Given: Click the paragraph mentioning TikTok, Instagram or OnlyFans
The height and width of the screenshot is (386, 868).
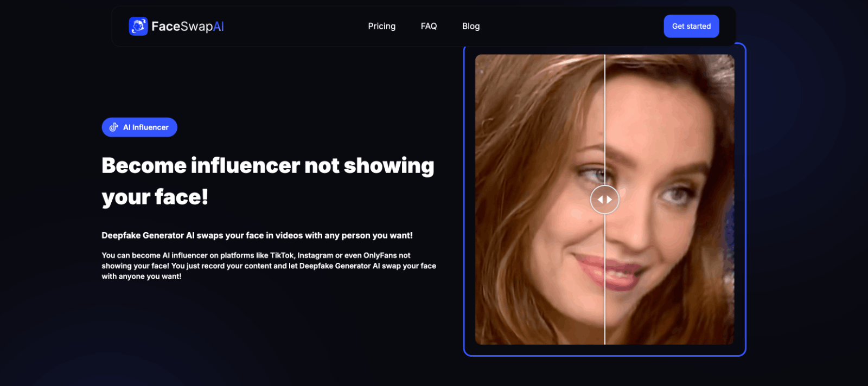Looking at the screenshot, I should point(269,266).
